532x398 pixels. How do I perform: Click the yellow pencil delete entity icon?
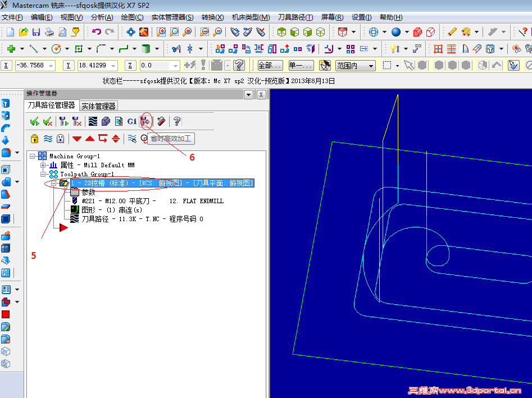click(452, 32)
